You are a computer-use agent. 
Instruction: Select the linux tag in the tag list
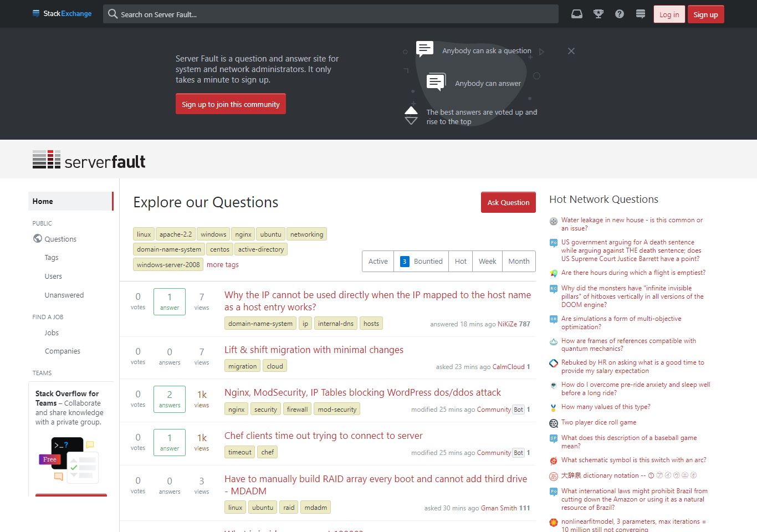(144, 234)
